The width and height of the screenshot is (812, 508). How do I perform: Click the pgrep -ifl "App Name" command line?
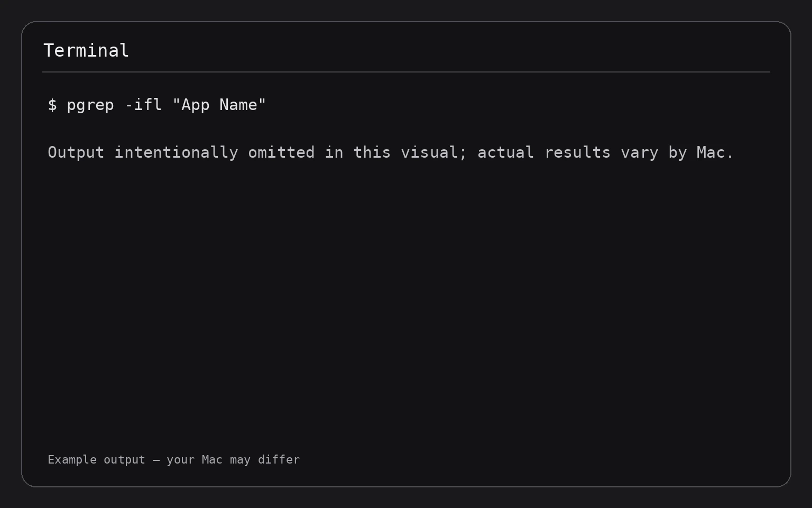[157, 105]
